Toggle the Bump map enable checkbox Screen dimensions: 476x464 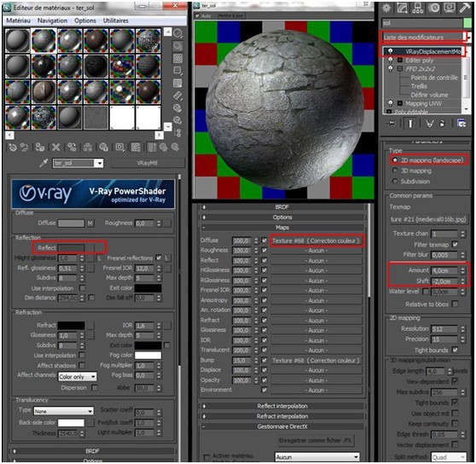(264, 360)
